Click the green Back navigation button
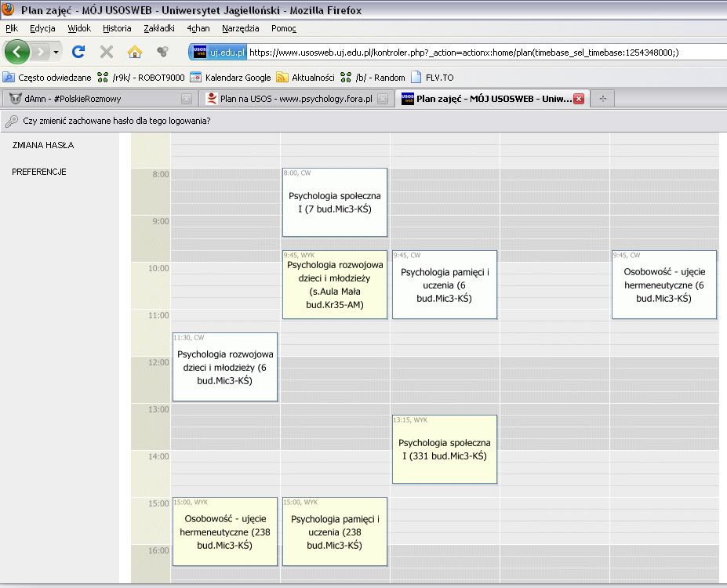Image resolution: width=727 pixels, height=588 pixels. click(17, 52)
